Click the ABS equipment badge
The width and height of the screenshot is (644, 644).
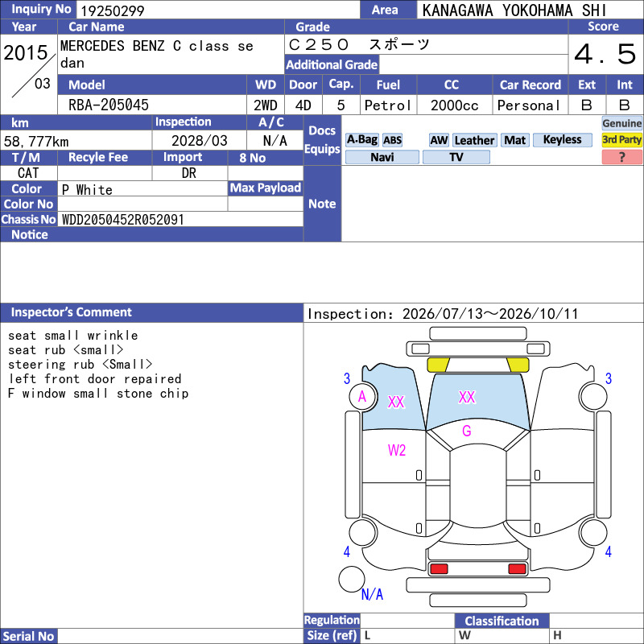(392, 140)
